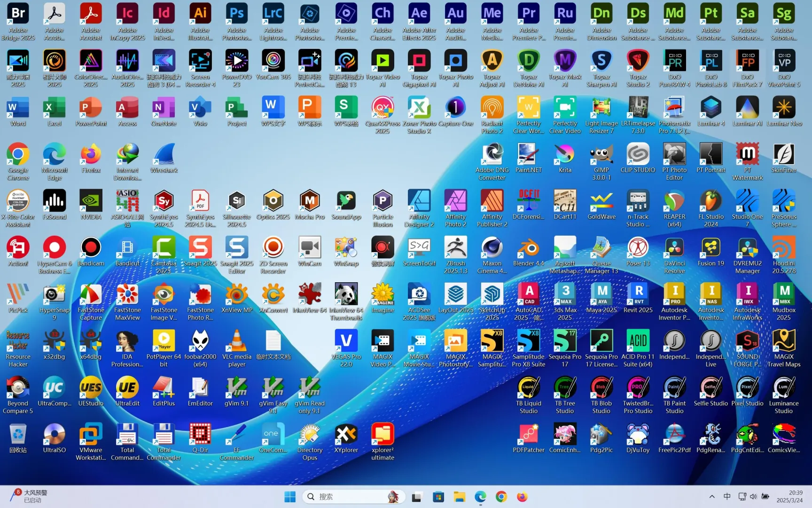Open the SketchUp 2025 shortcut
Screen dimensions: 812x508
pyautogui.click(x=492, y=301)
